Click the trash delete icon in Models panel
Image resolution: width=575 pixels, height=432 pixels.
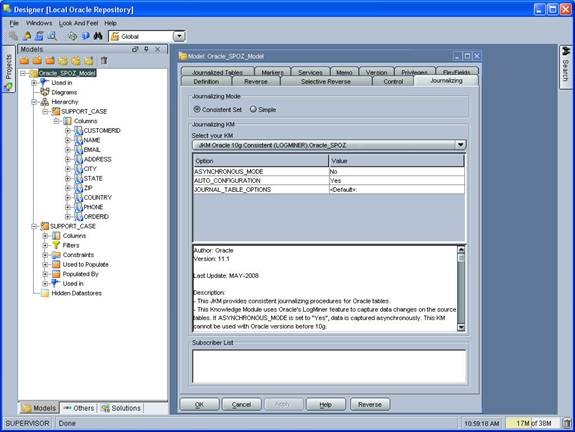tap(104, 61)
